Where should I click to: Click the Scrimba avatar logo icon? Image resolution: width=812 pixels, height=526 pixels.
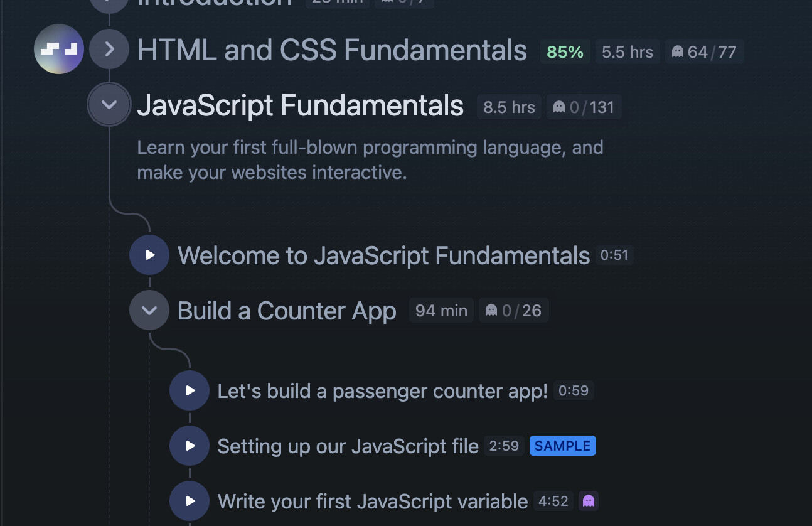pos(58,49)
